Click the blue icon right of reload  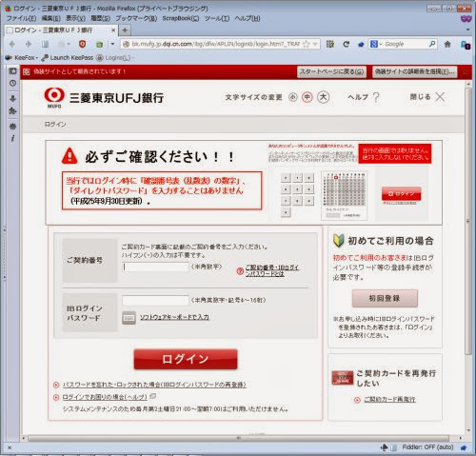coord(361,45)
